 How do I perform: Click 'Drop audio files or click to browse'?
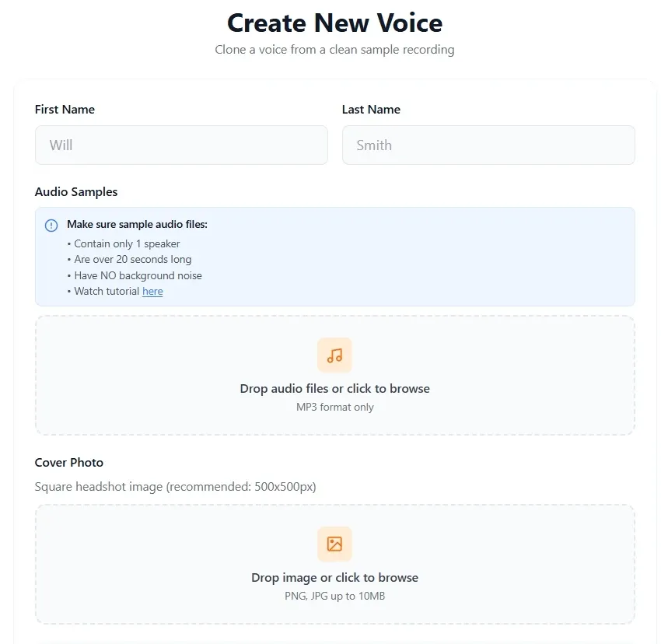(334, 388)
